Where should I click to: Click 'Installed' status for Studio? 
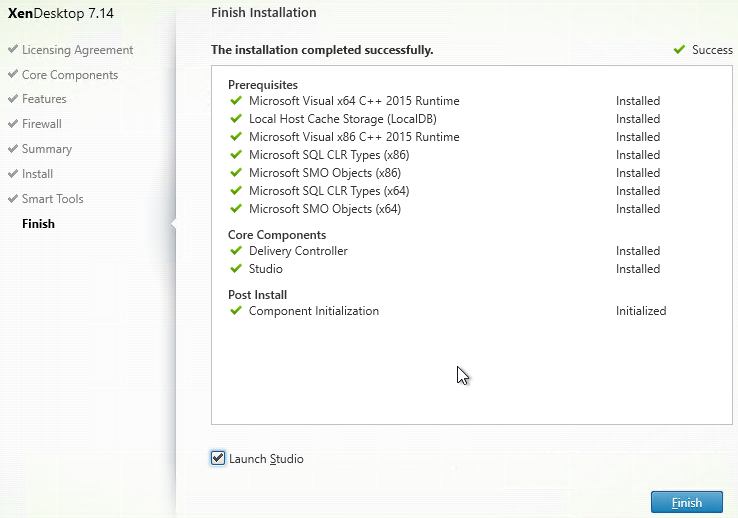tap(638, 269)
